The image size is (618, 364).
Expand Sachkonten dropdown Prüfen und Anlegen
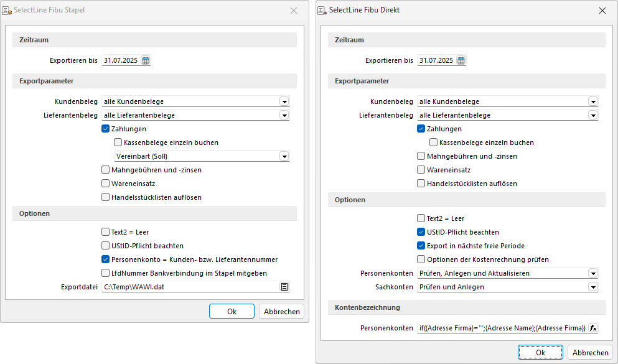click(592, 287)
